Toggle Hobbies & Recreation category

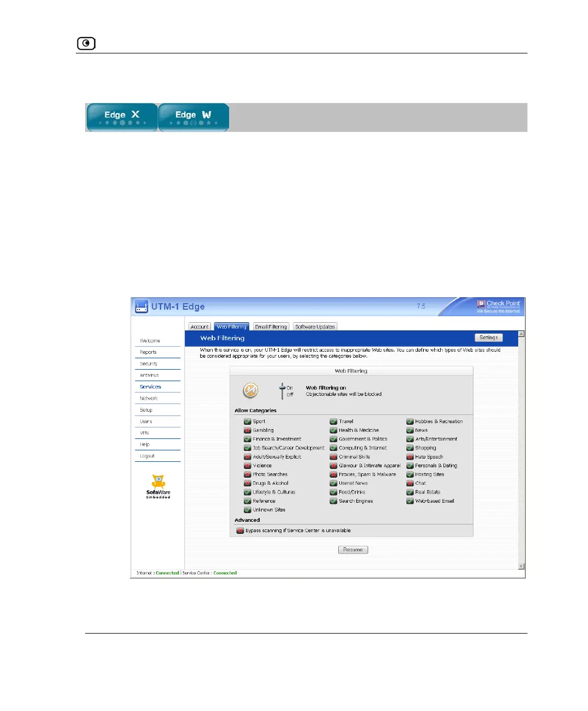coord(410,421)
